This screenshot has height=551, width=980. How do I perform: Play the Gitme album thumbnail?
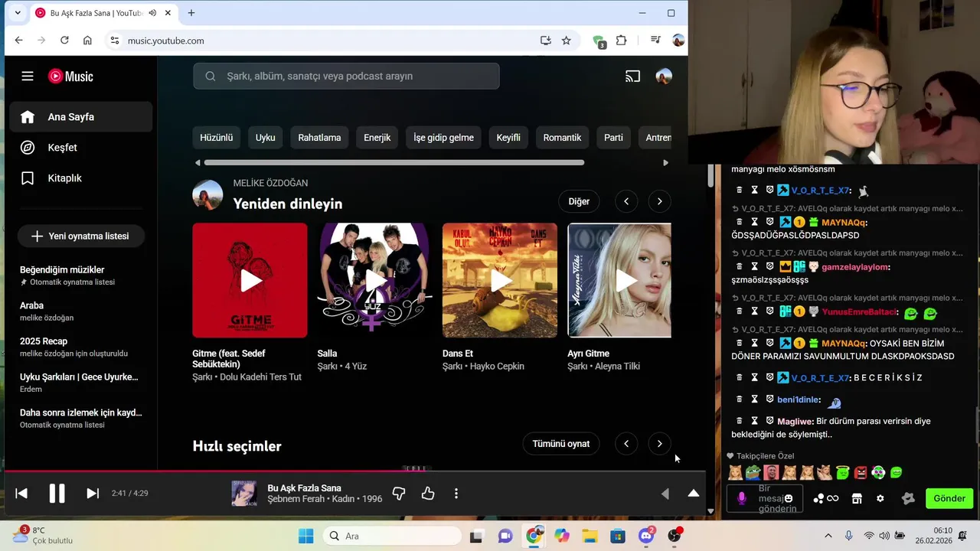coord(250,280)
